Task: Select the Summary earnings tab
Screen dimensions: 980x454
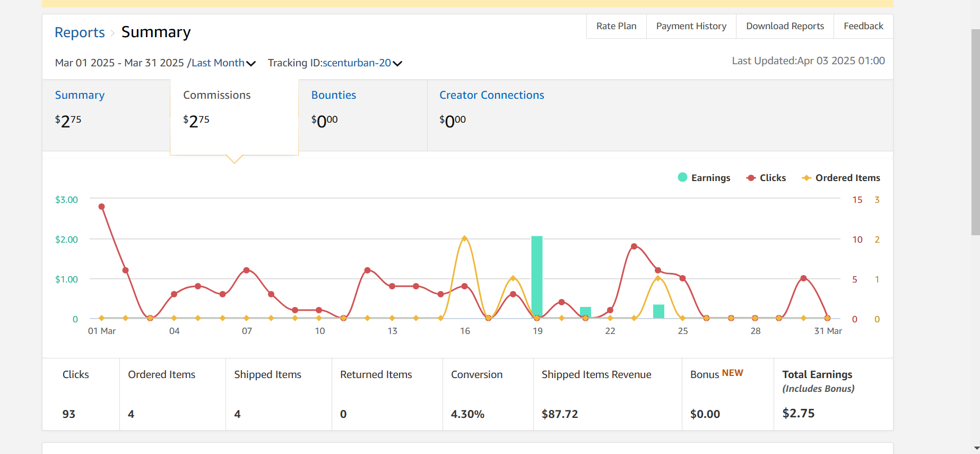Action: click(x=106, y=115)
